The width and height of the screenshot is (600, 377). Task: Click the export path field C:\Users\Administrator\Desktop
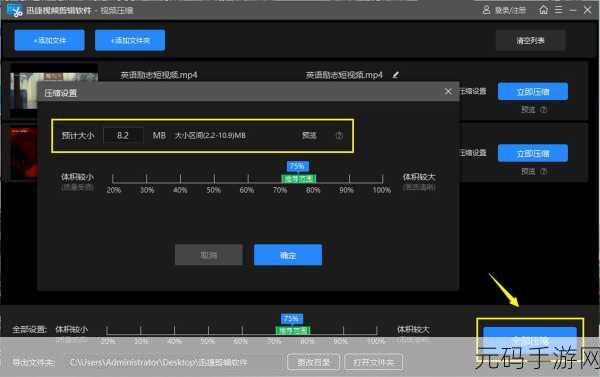pyautogui.click(x=174, y=362)
